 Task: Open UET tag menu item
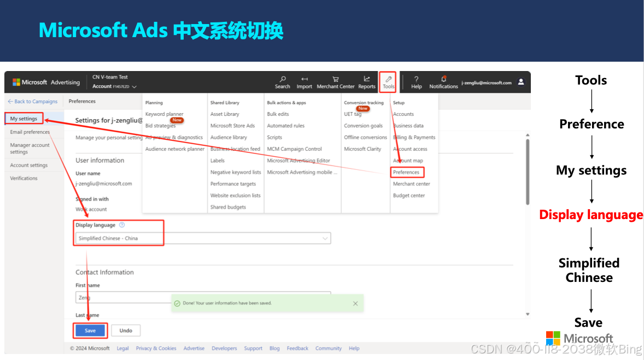[353, 114]
